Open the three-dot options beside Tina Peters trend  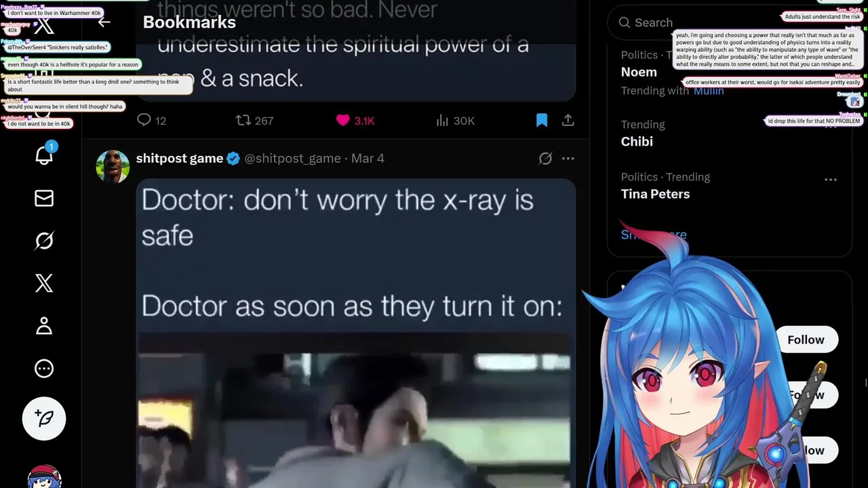[831, 180]
